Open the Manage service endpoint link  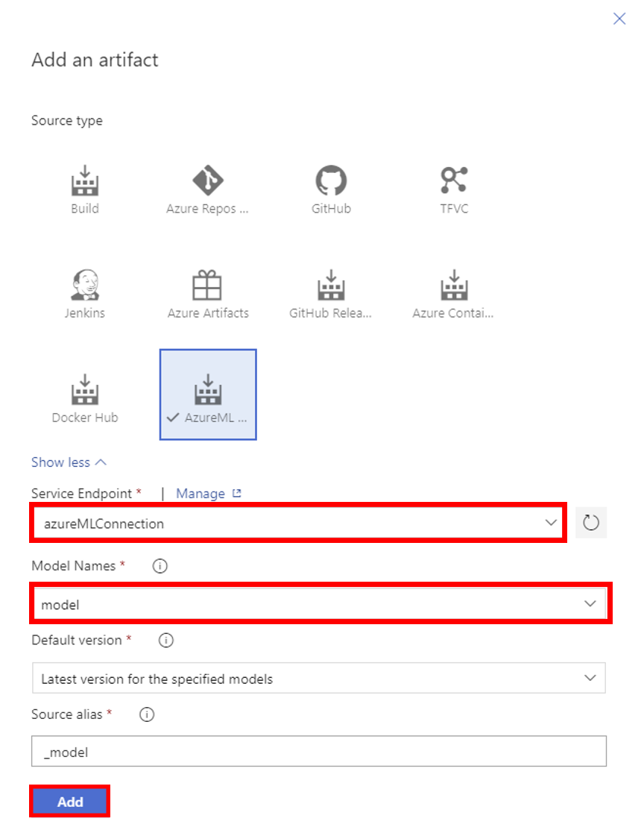pyautogui.click(x=208, y=494)
